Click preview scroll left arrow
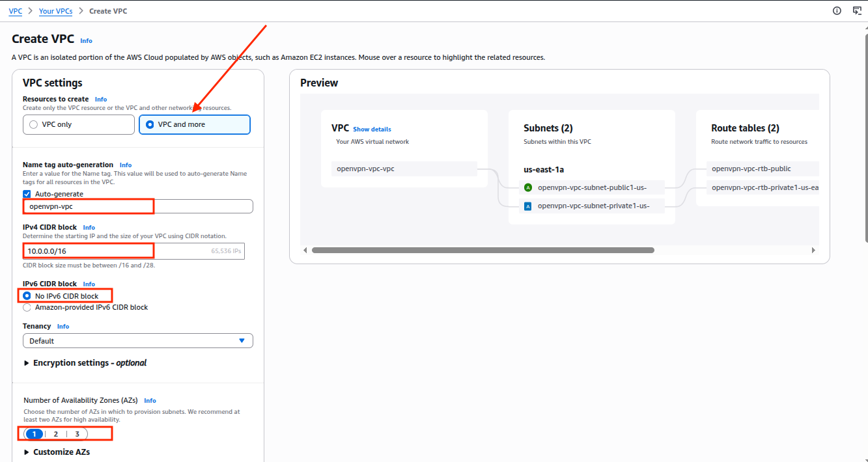 [306, 250]
